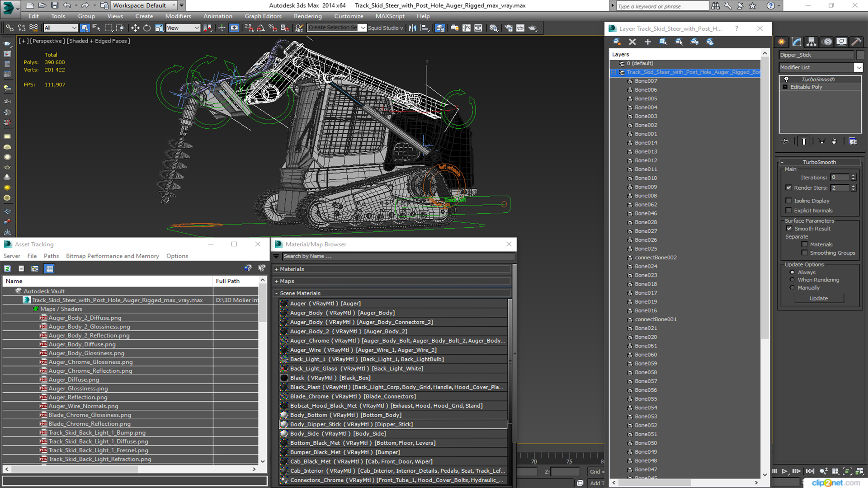
Task: Toggle the Render Iters checkbox
Action: pyautogui.click(x=788, y=188)
